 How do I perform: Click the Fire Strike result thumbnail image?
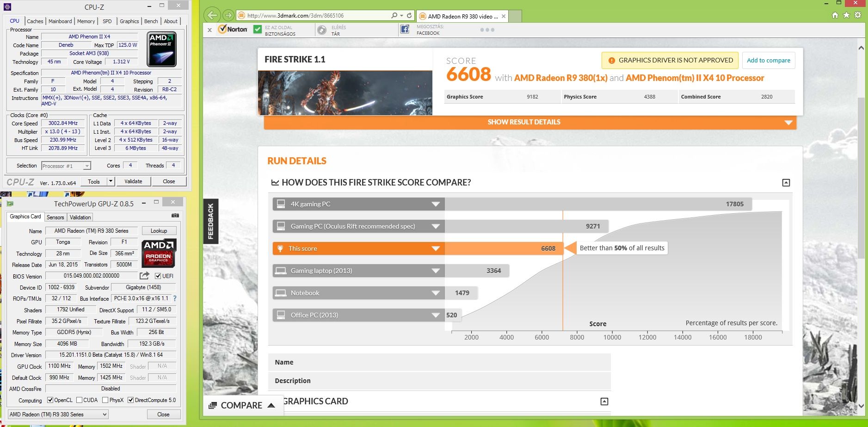point(345,93)
